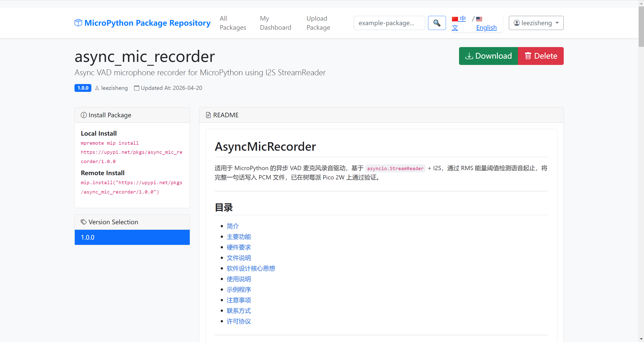Click the US flag language icon
The width and height of the screenshot is (644, 342).
479,19
